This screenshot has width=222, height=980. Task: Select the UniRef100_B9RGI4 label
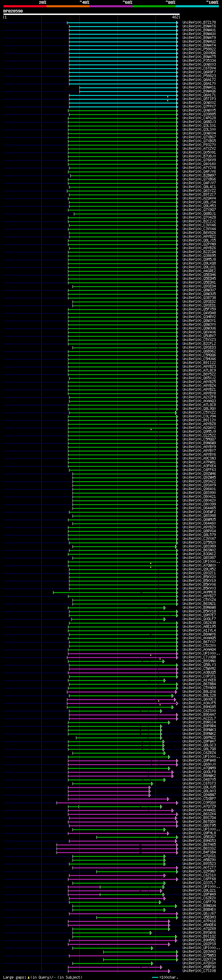click(199, 722)
